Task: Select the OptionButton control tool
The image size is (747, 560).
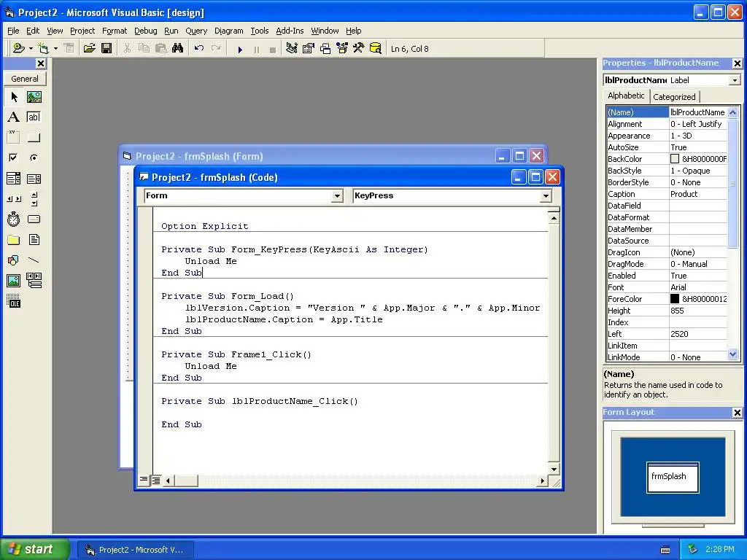Action: pos(34,157)
